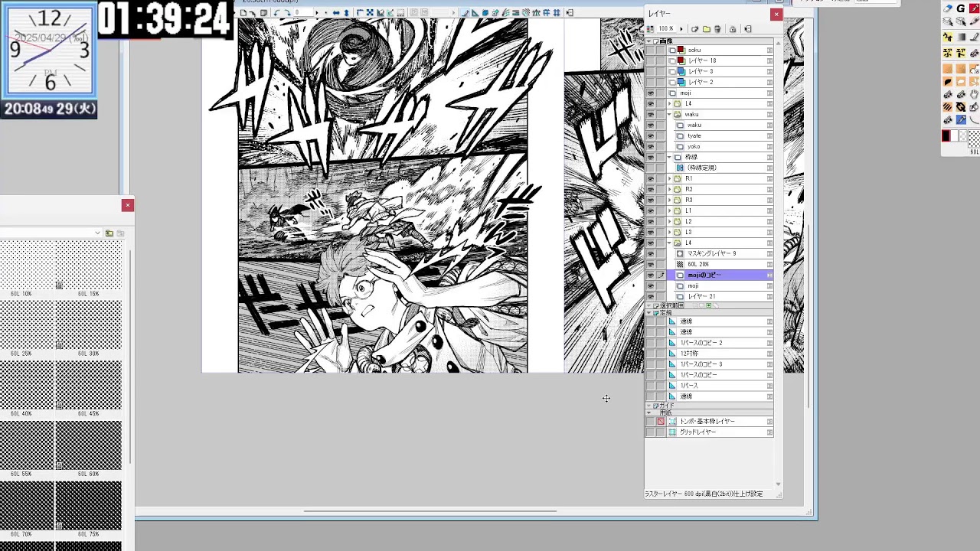Viewport: 980px width, 551px height.
Task: Pick the 60L 30% tone thumbnail
Action: coord(89,325)
